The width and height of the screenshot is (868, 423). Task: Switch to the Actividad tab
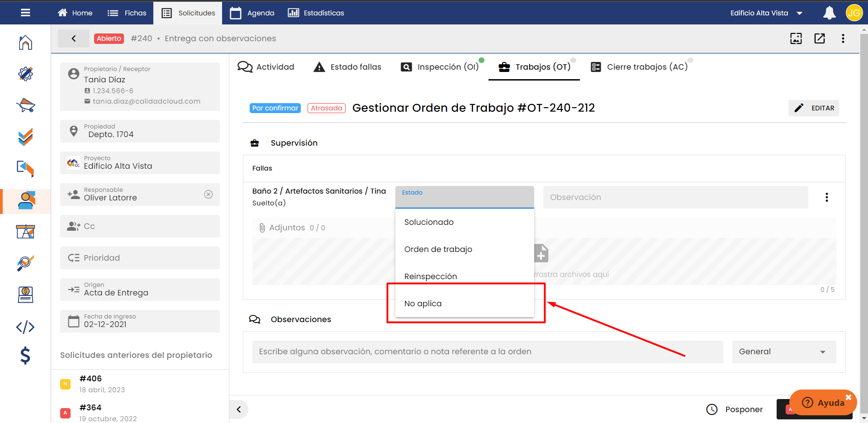click(x=266, y=67)
